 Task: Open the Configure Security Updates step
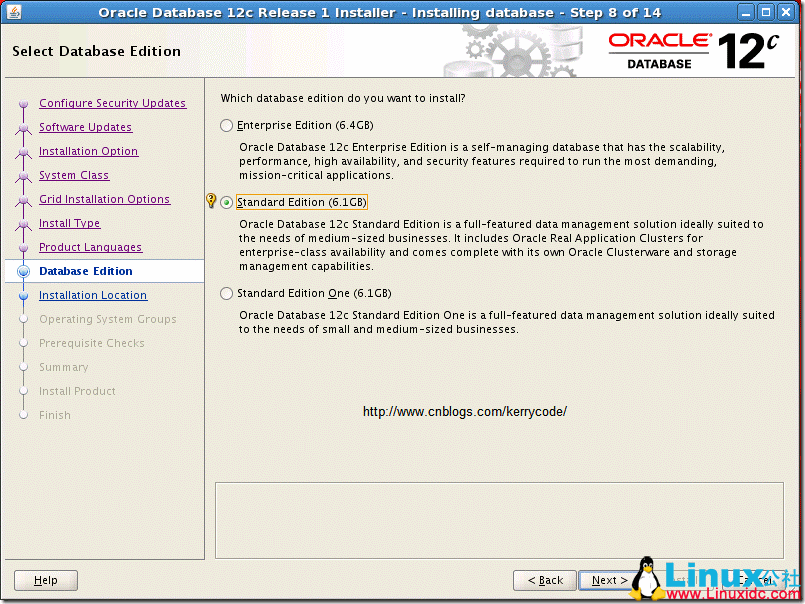tap(112, 103)
